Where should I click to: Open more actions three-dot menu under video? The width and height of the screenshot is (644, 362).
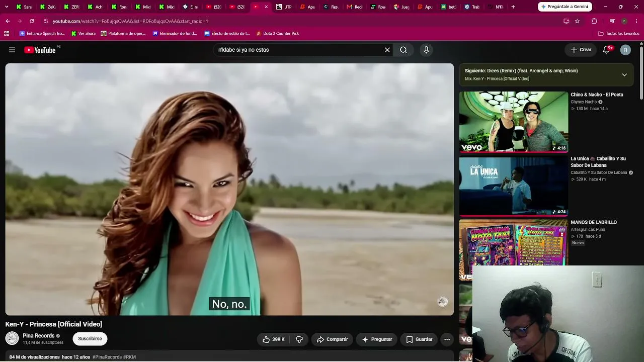tap(447, 339)
